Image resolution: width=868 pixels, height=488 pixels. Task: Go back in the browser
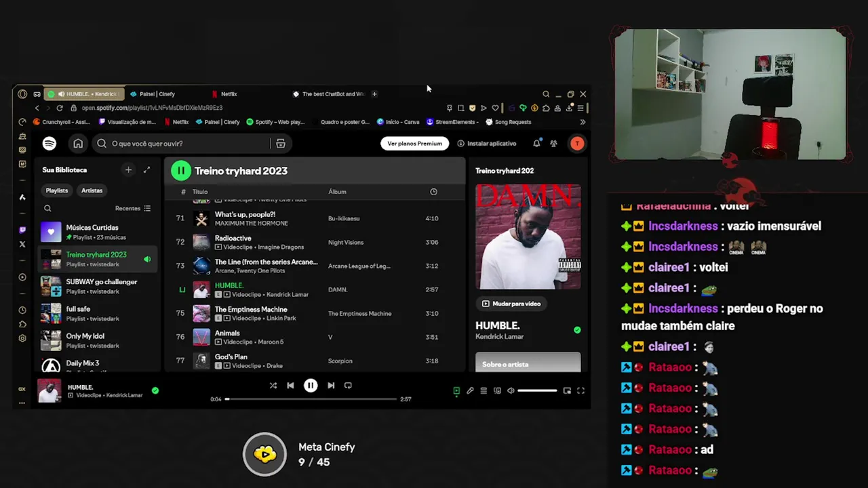coord(37,108)
